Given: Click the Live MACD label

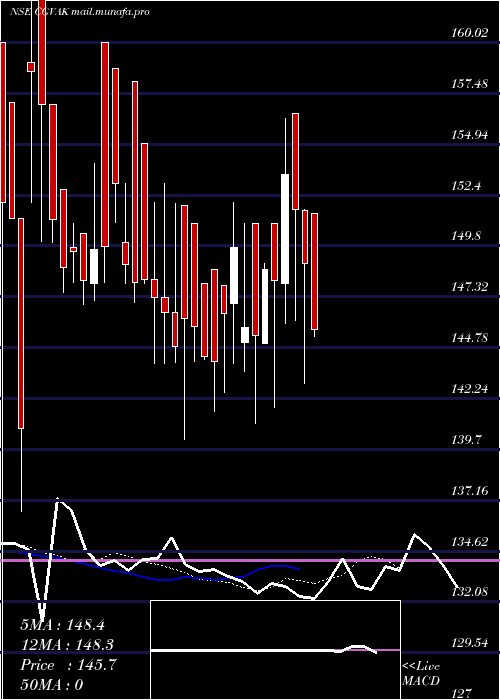Looking at the screenshot, I should [421, 673].
